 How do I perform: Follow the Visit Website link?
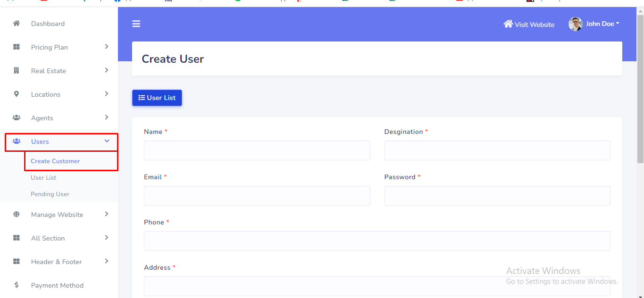[529, 25]
